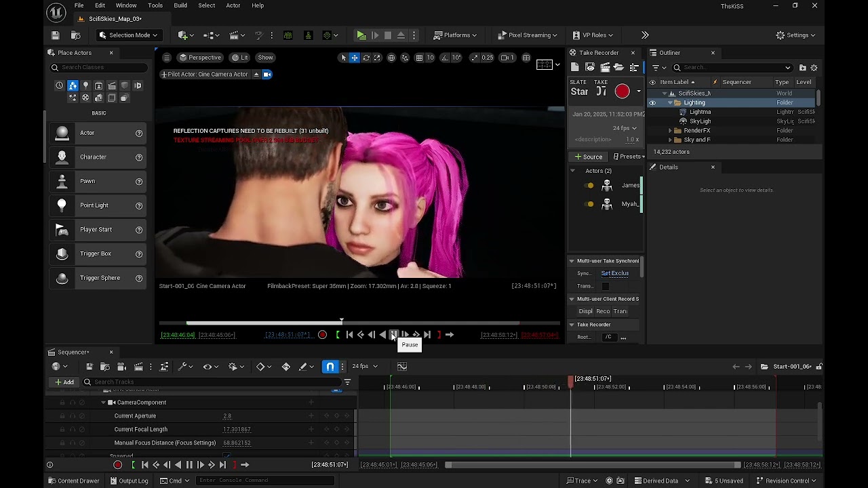Click the Sequencer track filter icon

click(347, 382)
